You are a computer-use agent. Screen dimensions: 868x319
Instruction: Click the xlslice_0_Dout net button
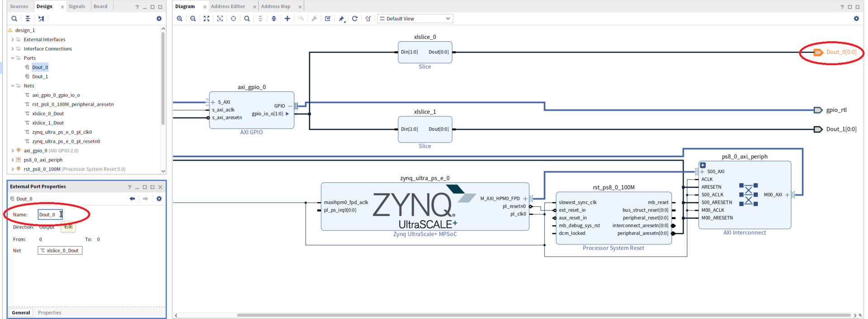point(60,251)
